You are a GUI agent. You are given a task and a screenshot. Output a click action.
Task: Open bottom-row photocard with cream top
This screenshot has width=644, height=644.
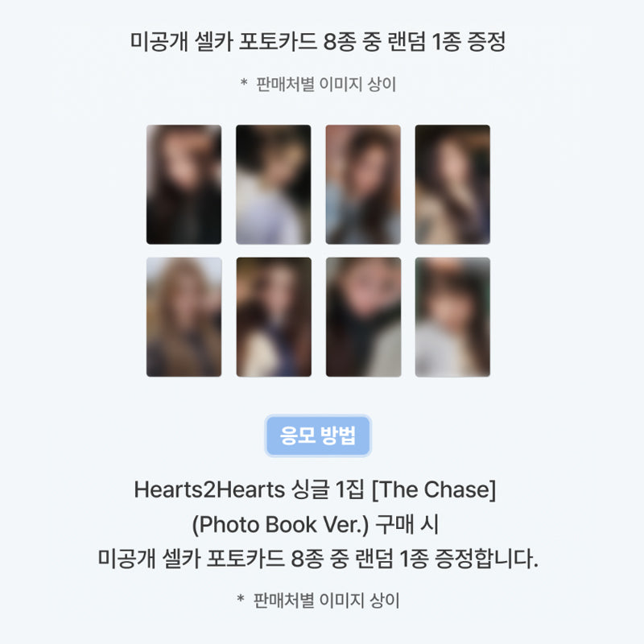tap(274, 317)
